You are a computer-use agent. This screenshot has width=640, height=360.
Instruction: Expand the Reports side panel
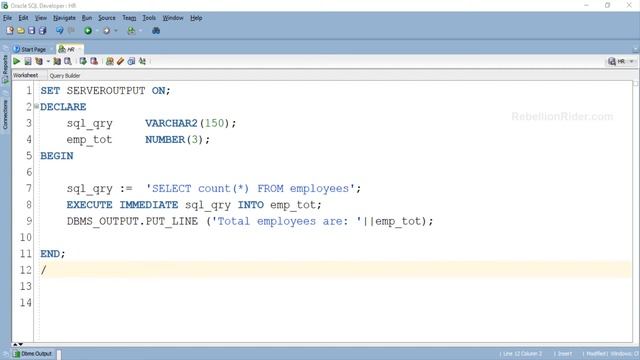click(5, 69)
